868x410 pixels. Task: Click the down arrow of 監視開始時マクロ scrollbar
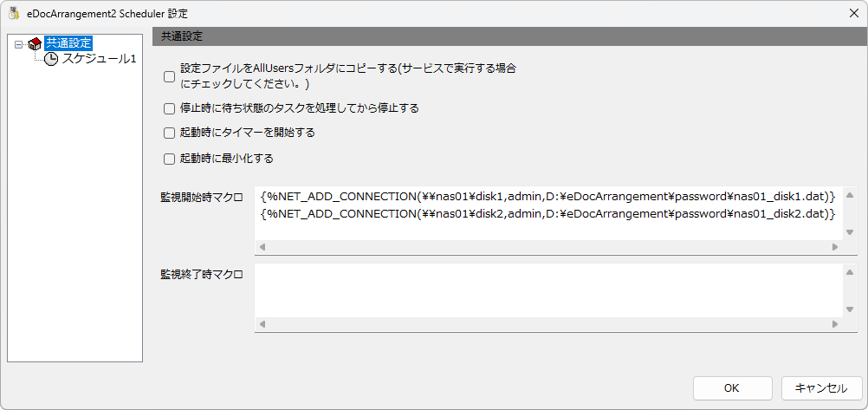[850, 232]
